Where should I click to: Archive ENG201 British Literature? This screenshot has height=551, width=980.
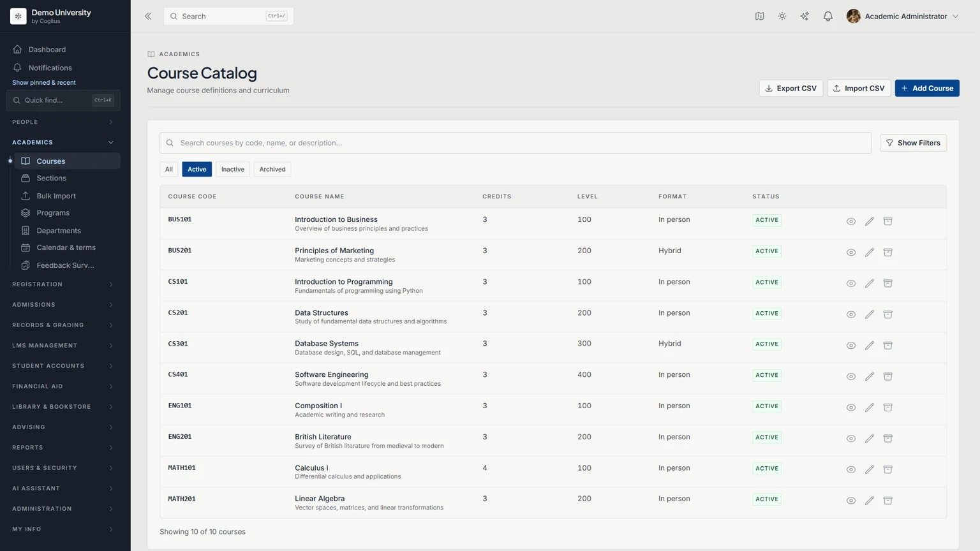coord(887,439)
